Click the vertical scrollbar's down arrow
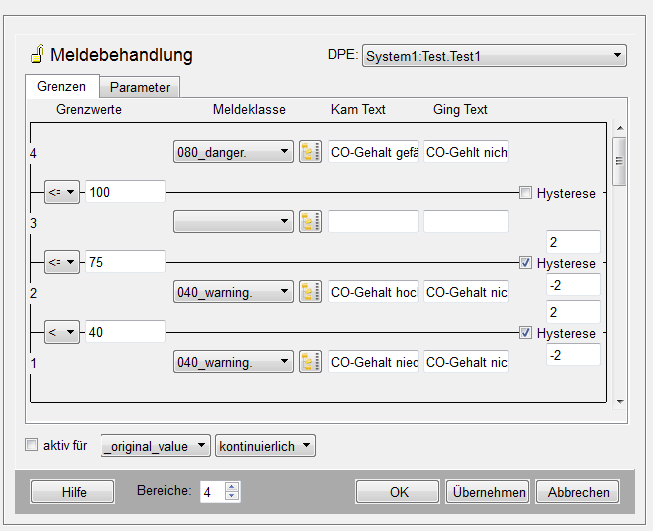The image size is (653, 531). pos(620,400)
